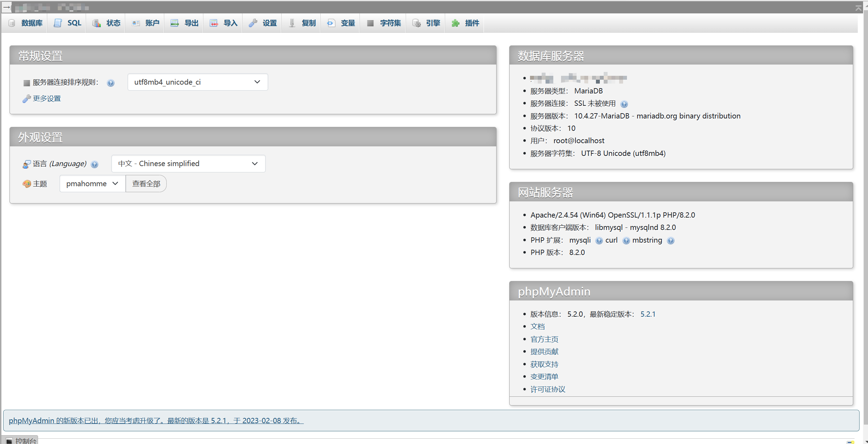Viewport: 868px width, 444px height.
Task: Open the pmahomme theme dropdown
Action: pyautogui.click(x=92, y=184)
